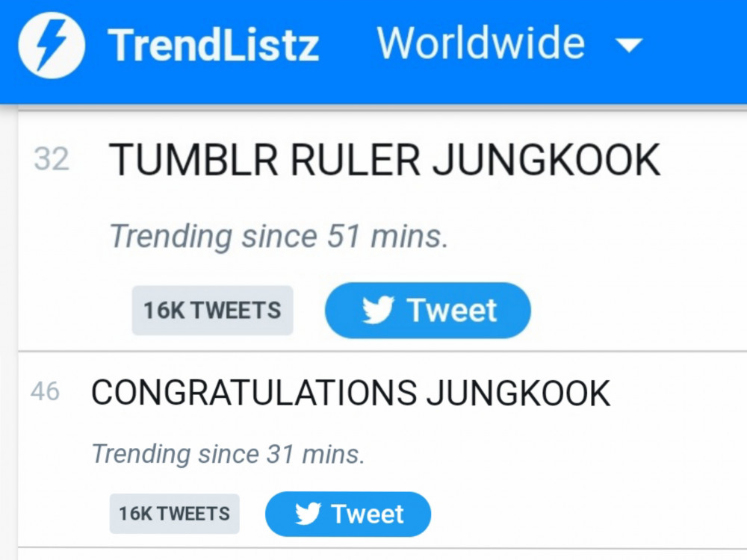This screenshot has width=747, height=560.
Task: Expand the Worldwide location dropdown arrow
Action: (629, 46)
